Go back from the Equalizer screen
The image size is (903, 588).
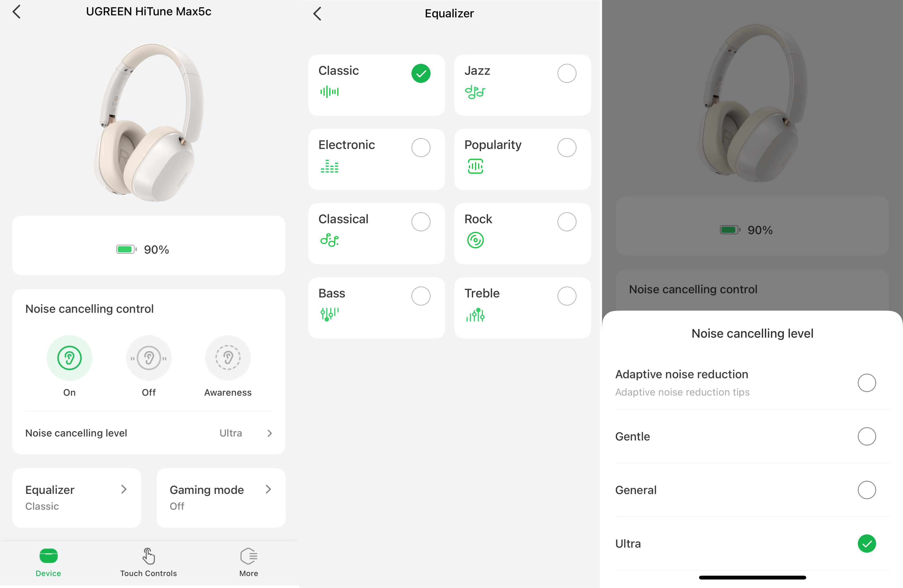[318, 14]
